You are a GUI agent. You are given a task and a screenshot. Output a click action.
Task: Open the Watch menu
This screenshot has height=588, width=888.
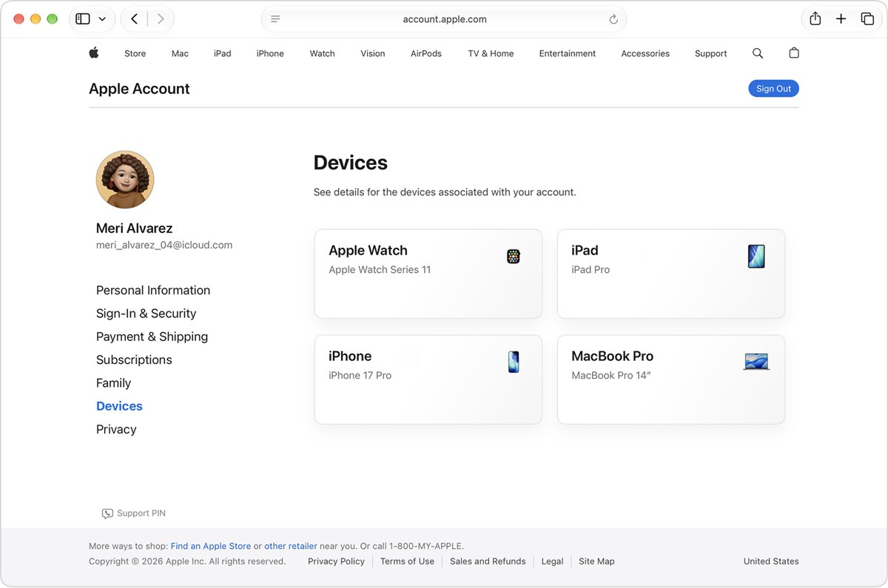[322, 53]
